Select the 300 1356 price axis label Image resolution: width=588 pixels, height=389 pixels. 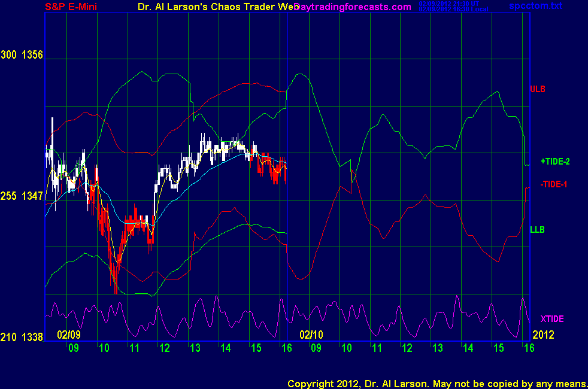click(22, 54)
